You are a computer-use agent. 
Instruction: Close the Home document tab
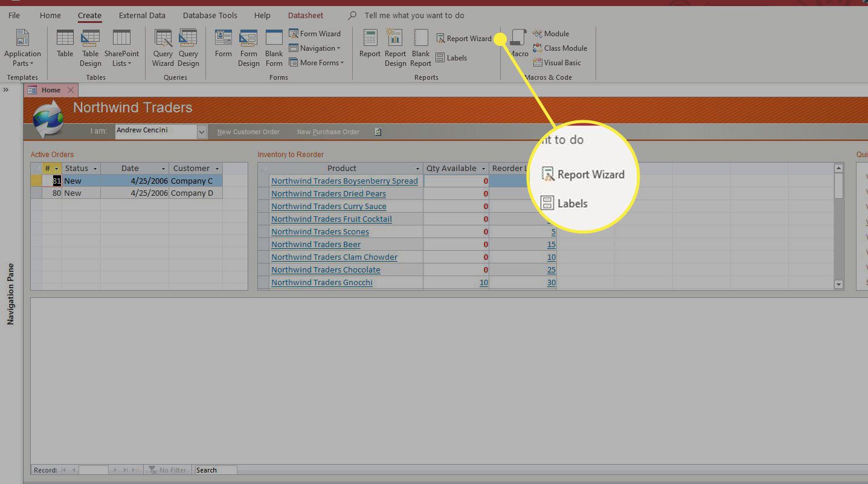click(71, 90)
